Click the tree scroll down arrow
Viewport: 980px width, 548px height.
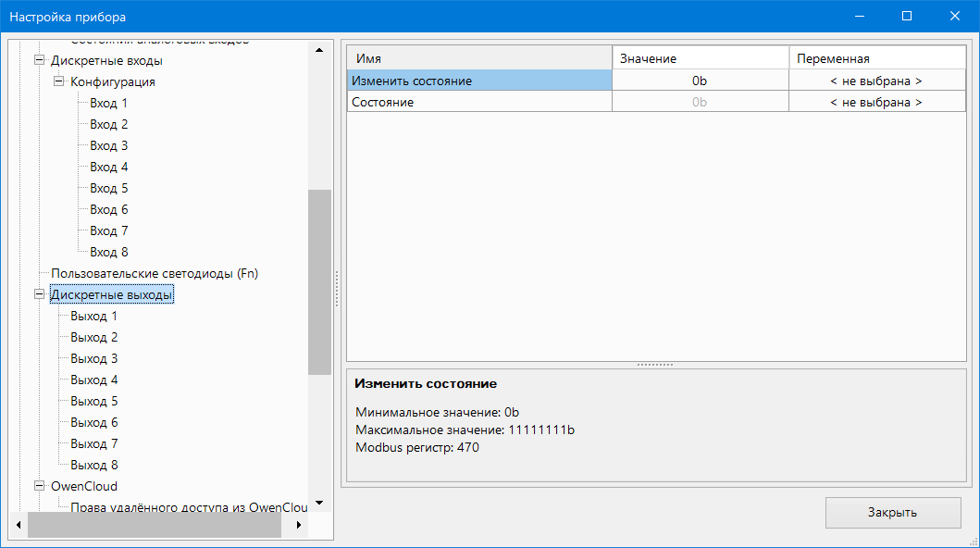click(319, 502)
